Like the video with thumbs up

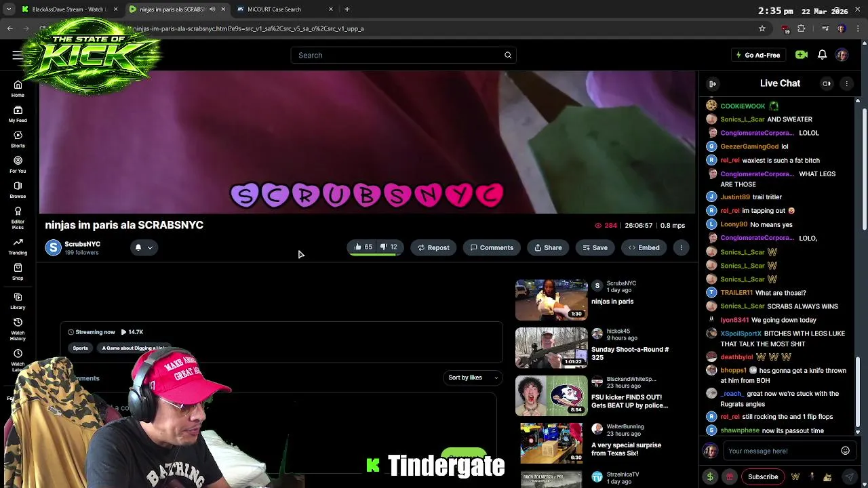point(363,247)
